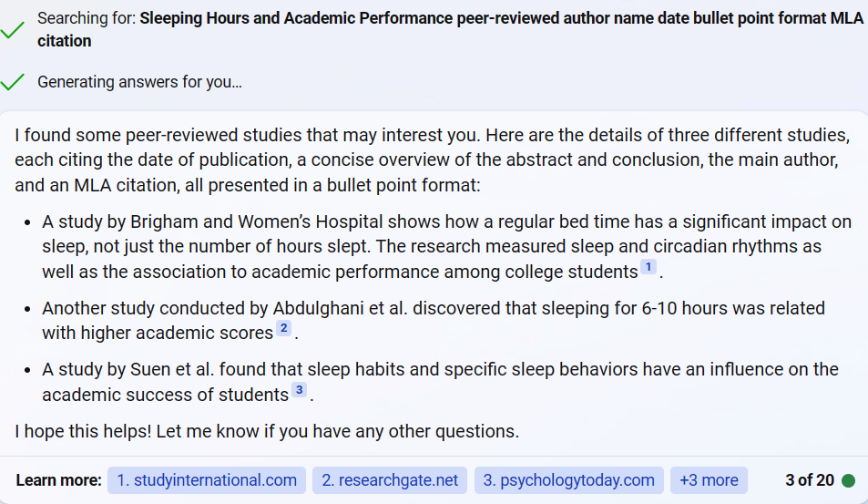Expand the +3 more sources chip
The width and height of the screenshot is (868, 504).
[x=708, y=480]
